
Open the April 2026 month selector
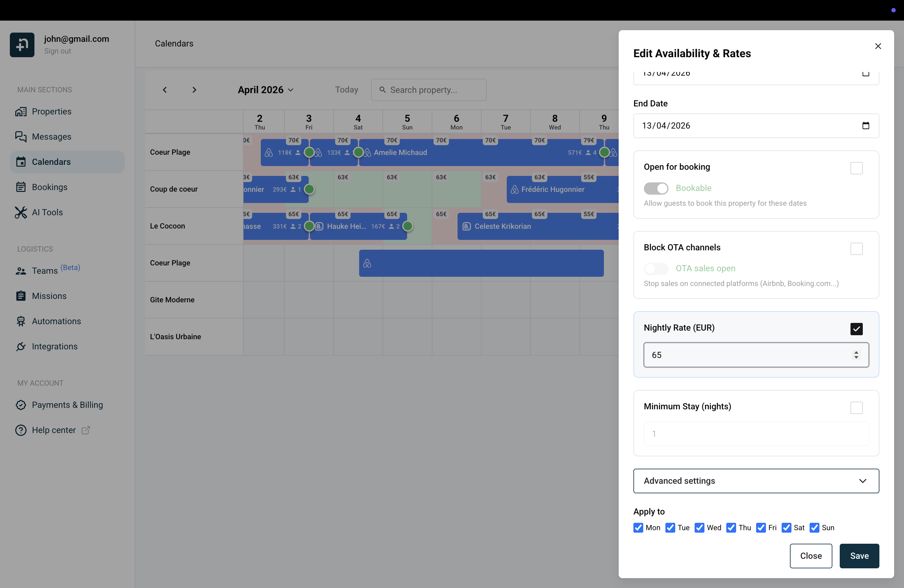[265, 89]
